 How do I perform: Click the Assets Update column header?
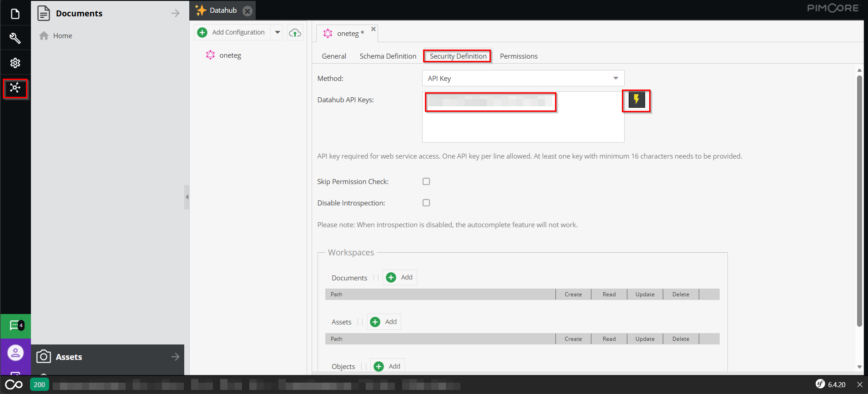[x=645, y=339]
